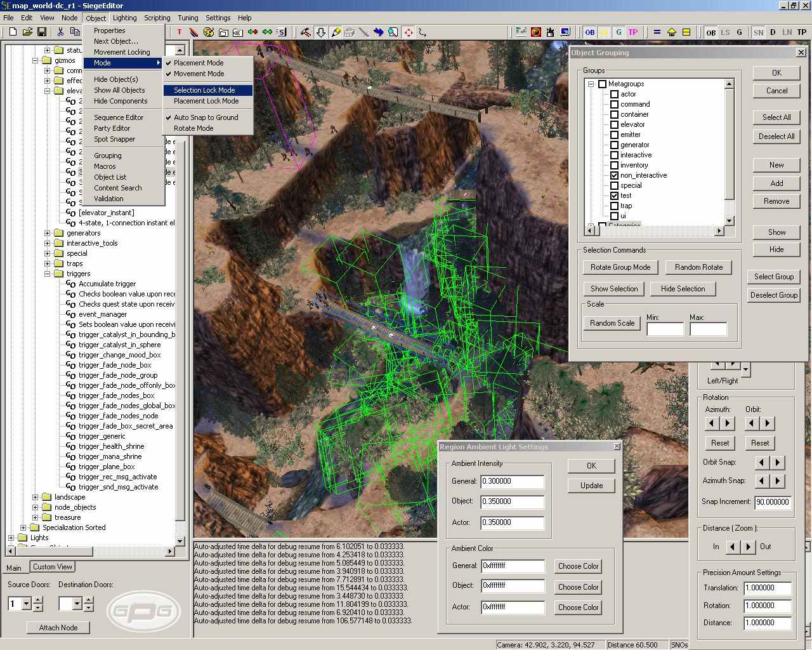Click the Open folder toolbar icon
This screenshot has height=650, width=812.
click(x=27, y=32)
